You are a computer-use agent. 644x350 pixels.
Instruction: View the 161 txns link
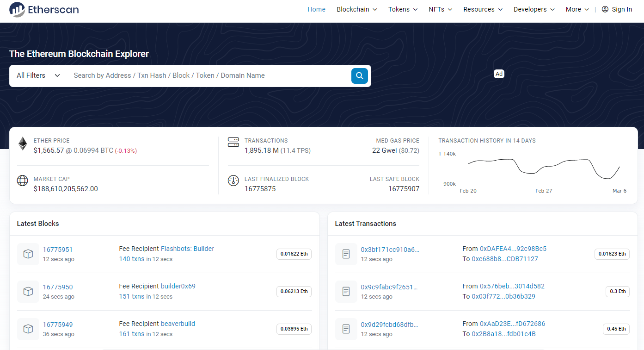pyautogui.click(x=132, y=334)
